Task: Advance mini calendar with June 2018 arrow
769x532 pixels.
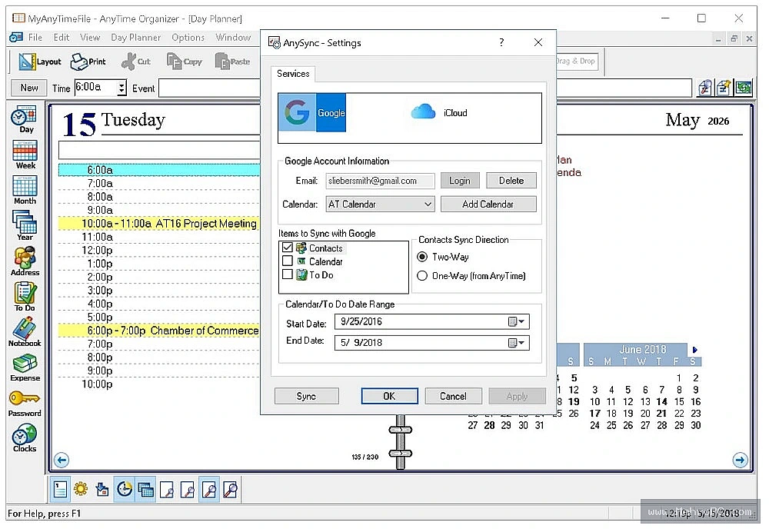Action: pos(695,350)
